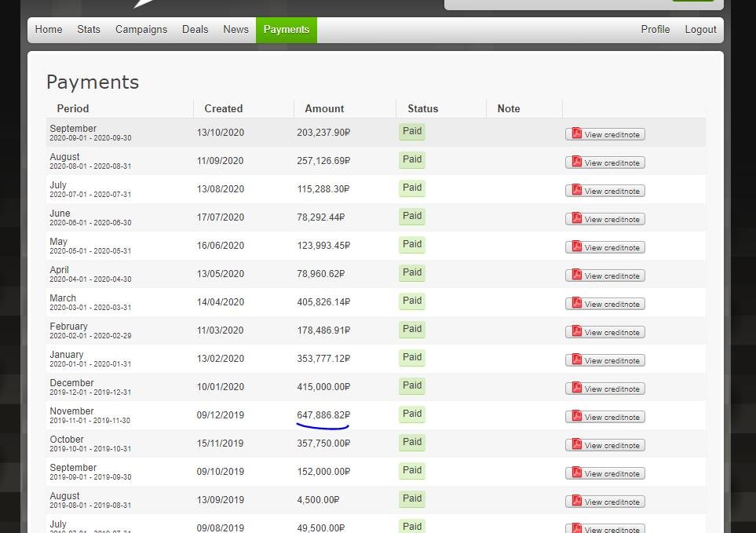Click PDF icon for March 2020 creditnote
Image resolution: width=756 pixels, height=533 pixels.
tap(576, 304)
